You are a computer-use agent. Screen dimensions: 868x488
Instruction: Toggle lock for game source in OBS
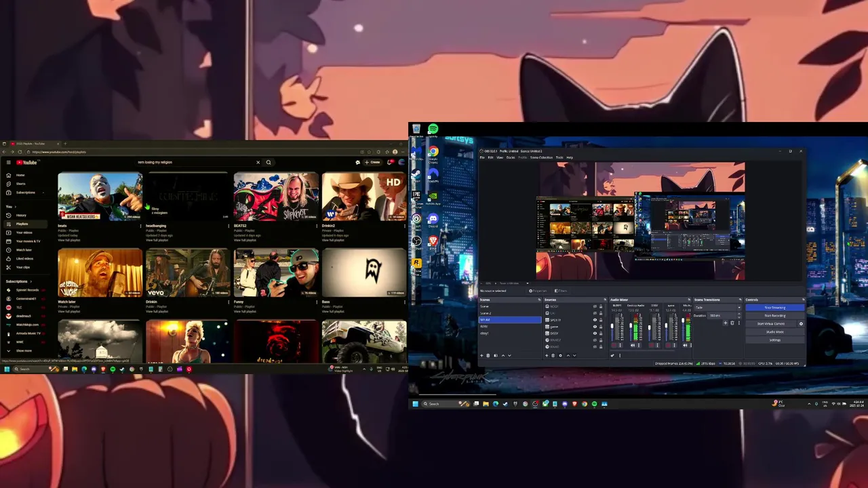point(601,327)
